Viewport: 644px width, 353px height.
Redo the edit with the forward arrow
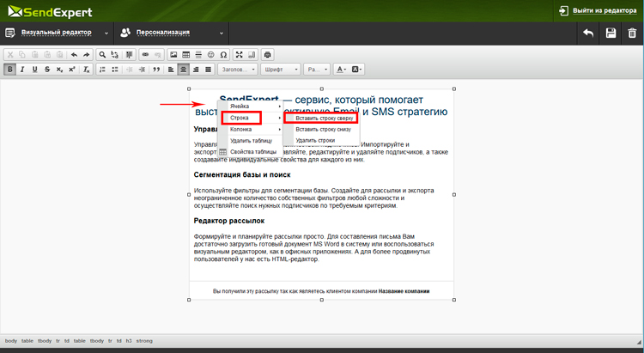click(x=86, y=55)
